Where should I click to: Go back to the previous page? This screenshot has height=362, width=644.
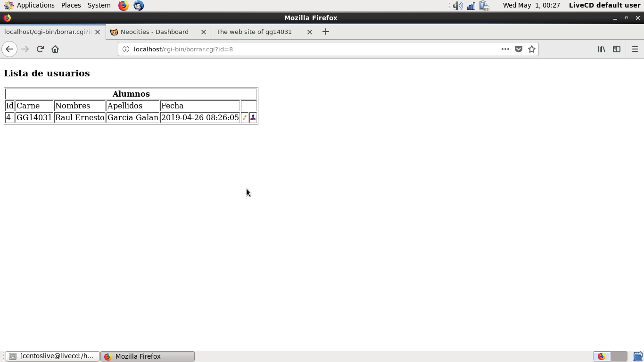coord(9,49)
